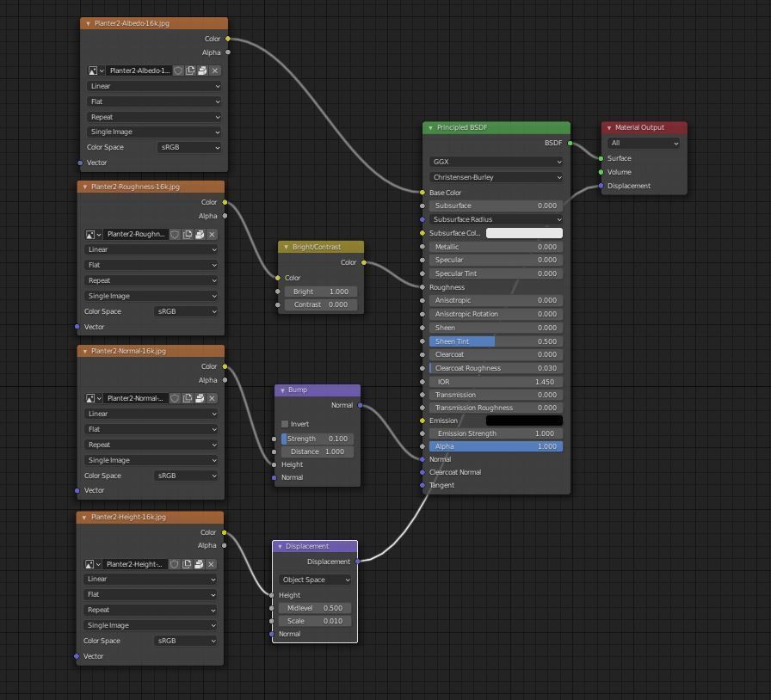771x700 pixels.
Task: Browse image icon on Roughness node
Action: [x=94, y=235]
